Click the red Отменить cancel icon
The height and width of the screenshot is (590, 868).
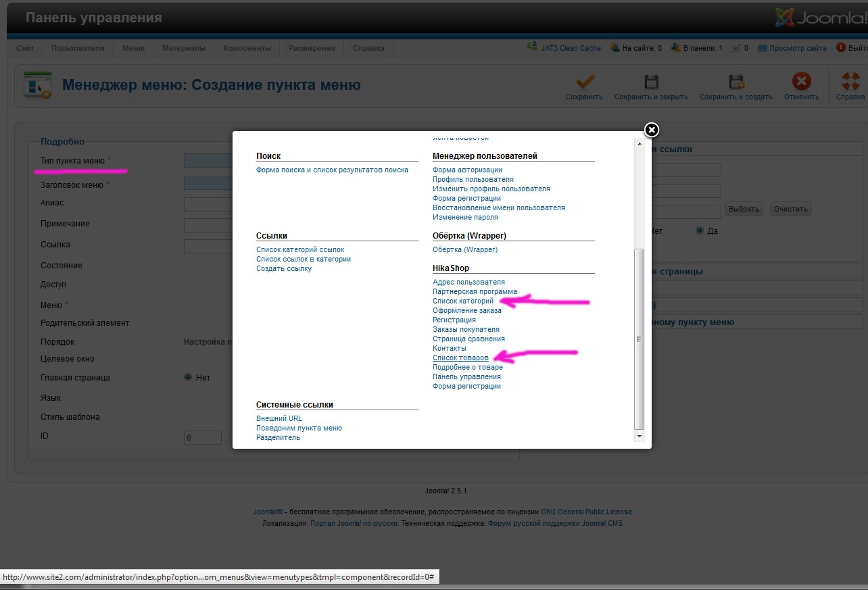[801, 82]
